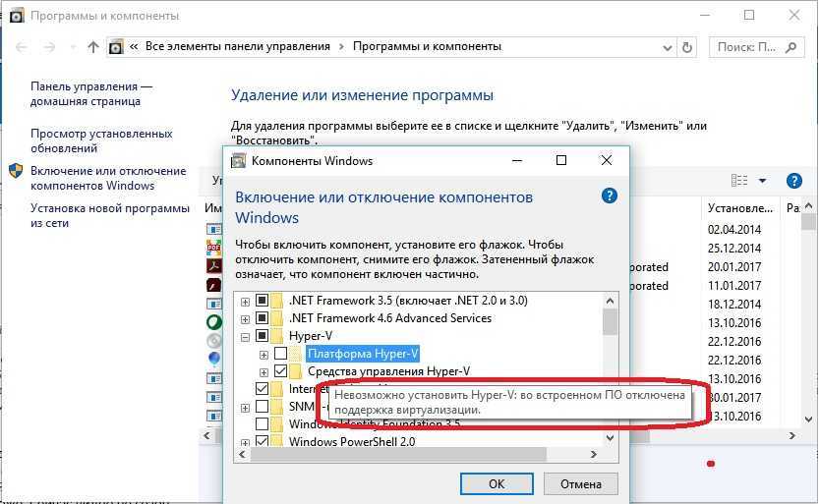820x504 pixels.
Task: Select Средства управления Hyper-V item
Action: (388, 371)
